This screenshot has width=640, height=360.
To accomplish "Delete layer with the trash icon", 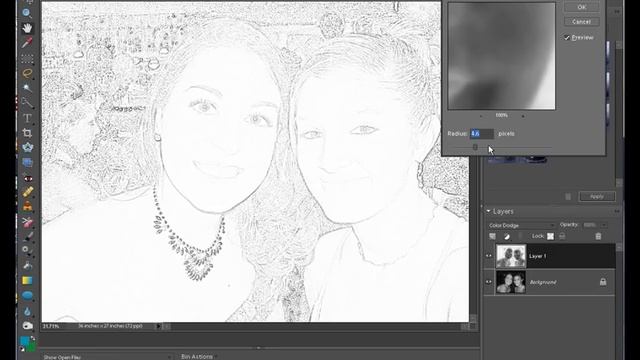I will click(598, 236).
